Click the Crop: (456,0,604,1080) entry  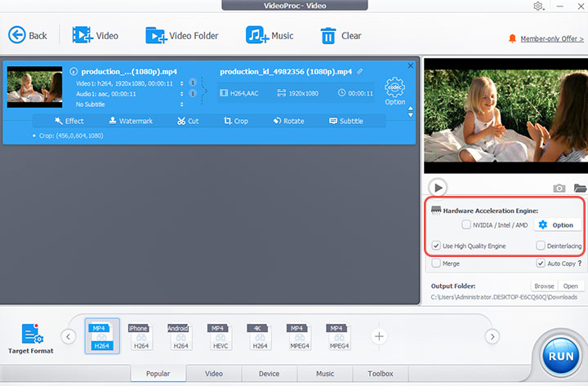71,135
